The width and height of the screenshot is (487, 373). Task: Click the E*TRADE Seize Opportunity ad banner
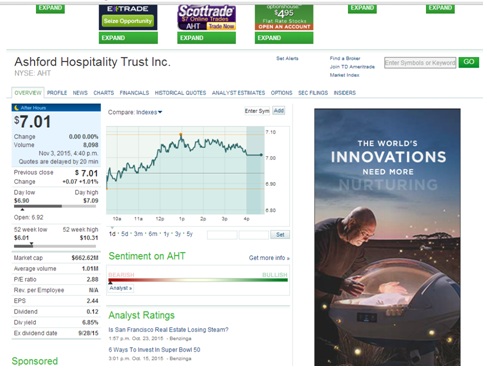(128, 18)
